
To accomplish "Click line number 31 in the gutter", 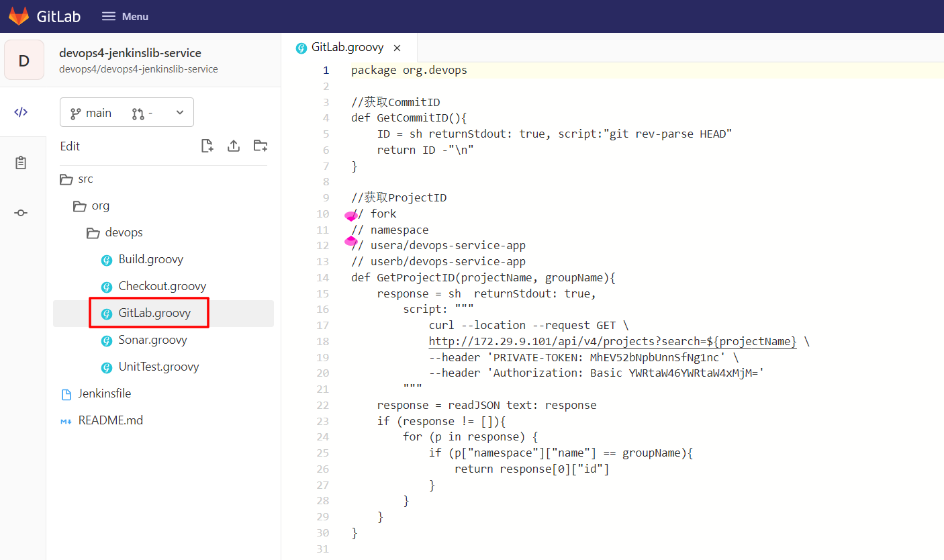I will [x=322, y=549].
